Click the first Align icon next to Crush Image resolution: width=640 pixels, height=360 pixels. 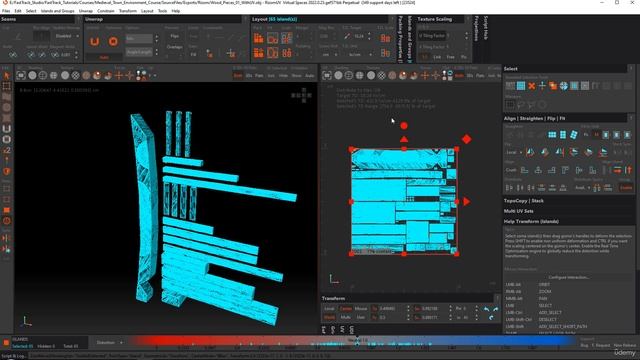pos(524,170)
